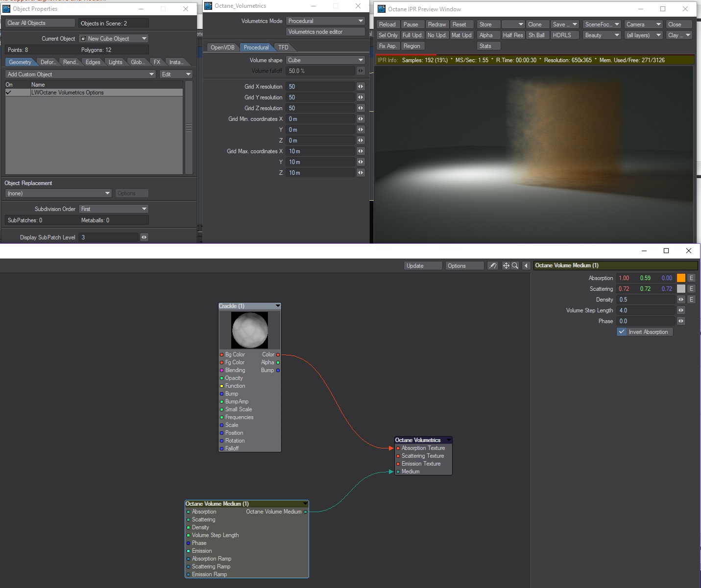Click the Volume Step Length stepper arrows
The width and height of the screenshot is (701, 588).
pyautogui.click(x=681, y=310)
